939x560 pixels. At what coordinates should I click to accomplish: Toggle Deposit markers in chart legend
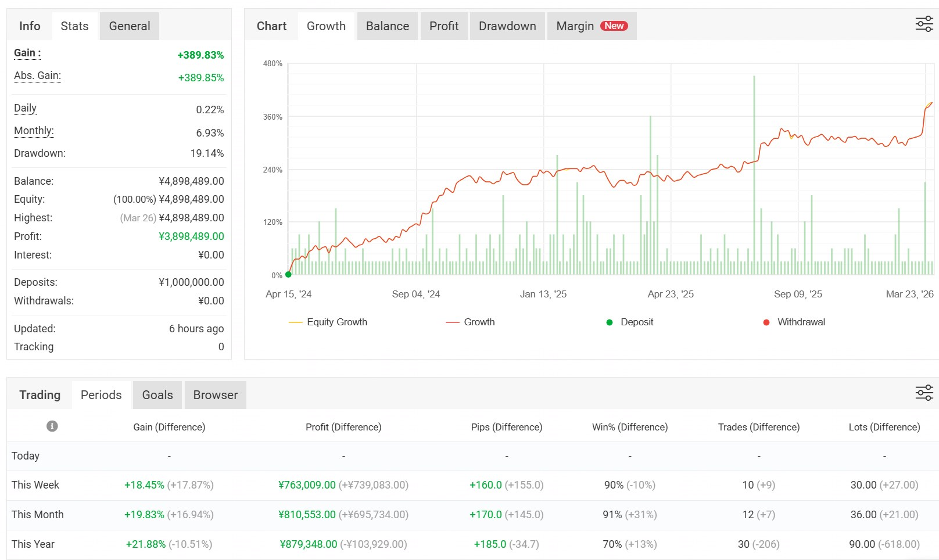tap(630, 322)
